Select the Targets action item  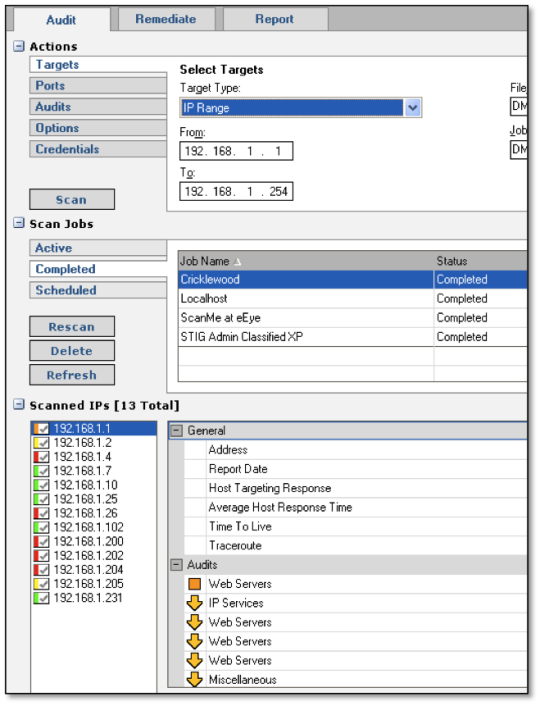click(x=98, y=65)
